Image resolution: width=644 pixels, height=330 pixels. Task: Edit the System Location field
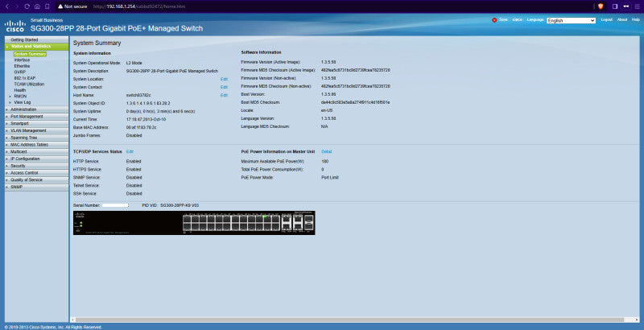(224, 79)
